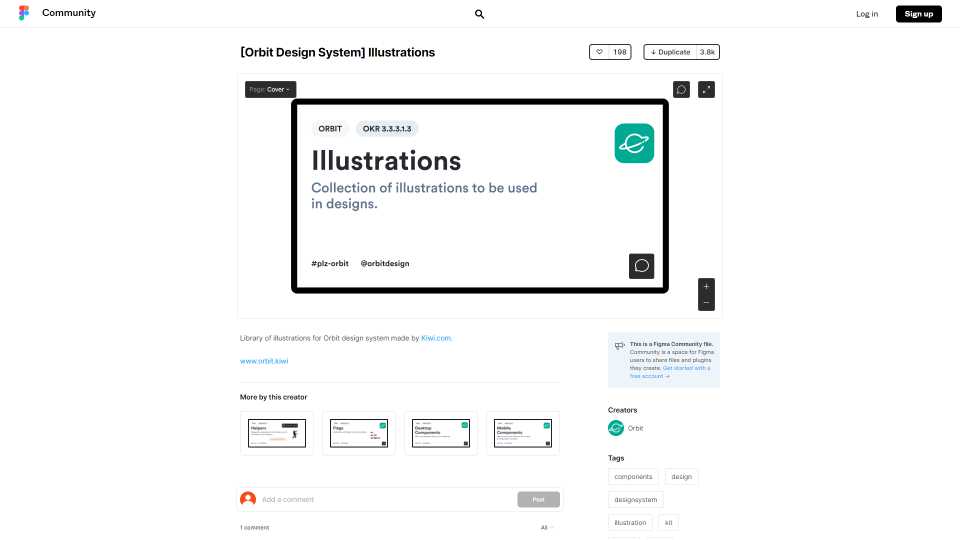Select the designsystem tag
Image resolution: width=960 pixels, height=540 pixels.
pos(635,500)
